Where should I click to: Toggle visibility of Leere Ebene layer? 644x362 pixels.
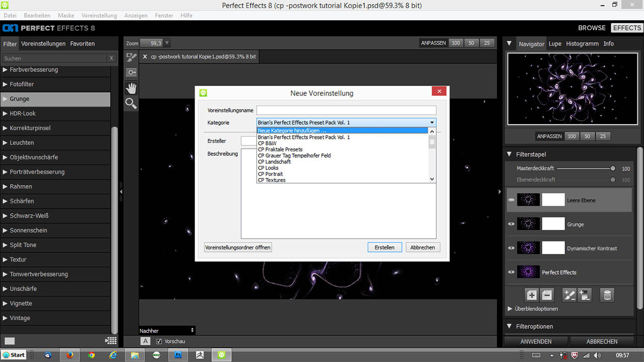click(511, 200)
